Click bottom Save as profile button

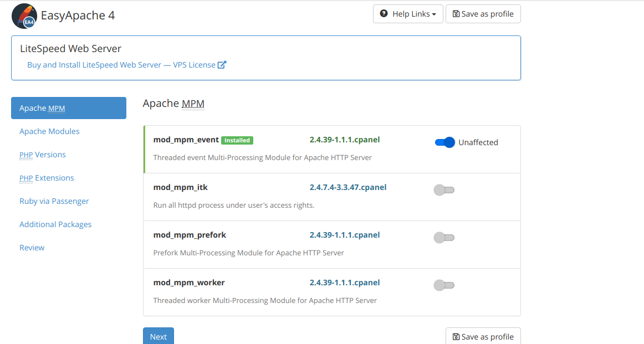click(x=483, y=336)
